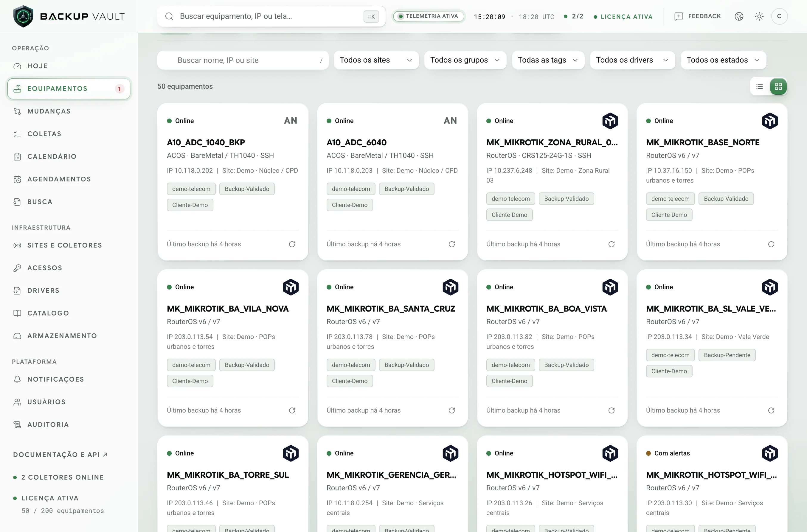Click MikroTik logo on BASE_NORTE card
807x532 pixels.
[x=770, y=121]
